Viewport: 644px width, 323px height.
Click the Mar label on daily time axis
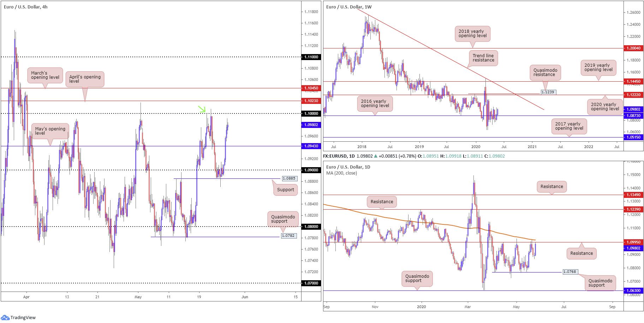467,307
